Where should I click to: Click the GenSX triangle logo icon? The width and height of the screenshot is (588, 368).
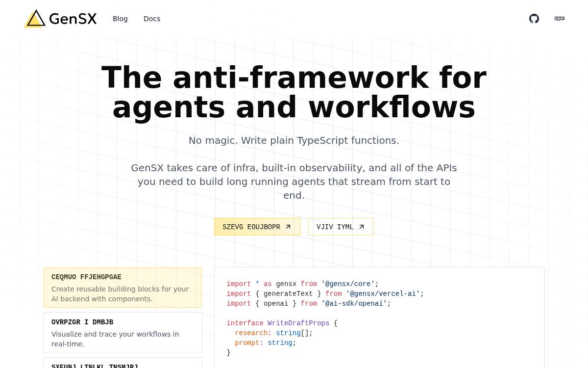click(35, 19)
